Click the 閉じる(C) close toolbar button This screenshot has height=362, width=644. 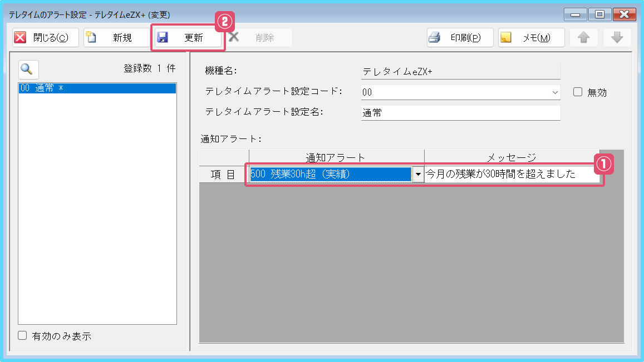(x=46, y=38)
